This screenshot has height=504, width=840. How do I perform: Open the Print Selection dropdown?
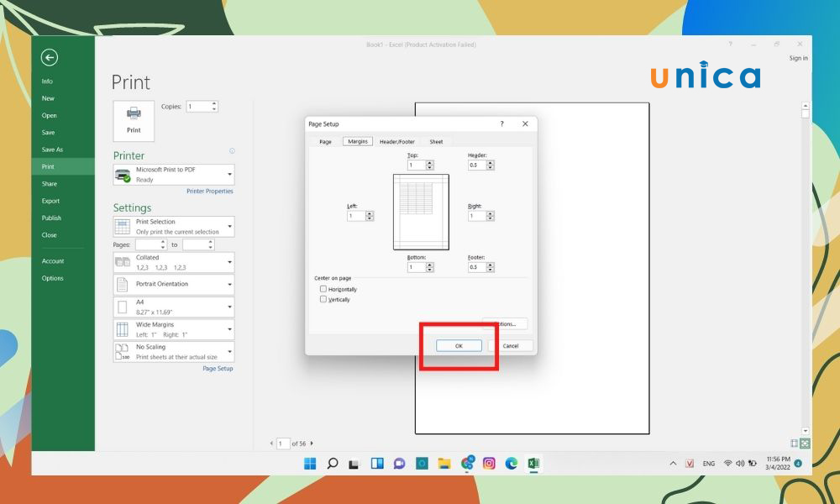pos(174,227)
